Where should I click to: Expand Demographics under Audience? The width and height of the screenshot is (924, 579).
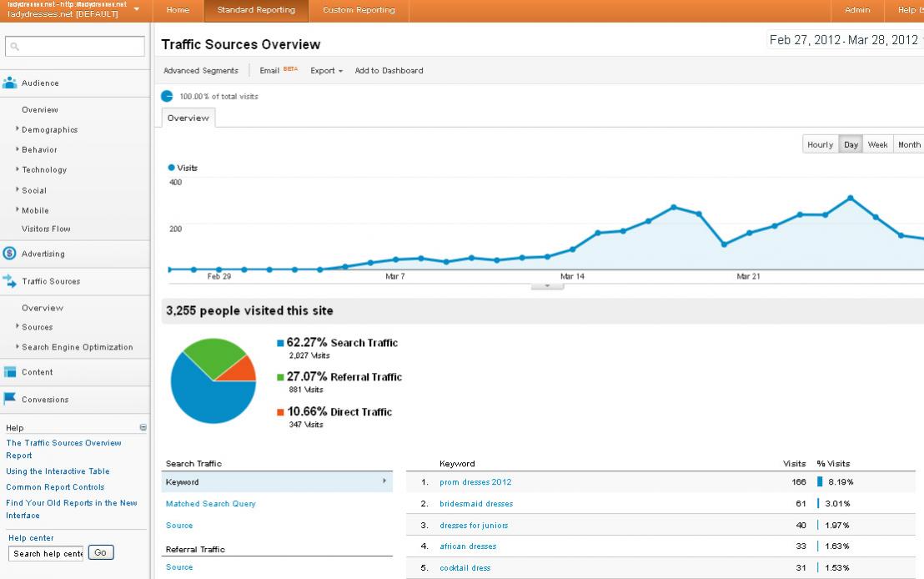pos(49,129)
